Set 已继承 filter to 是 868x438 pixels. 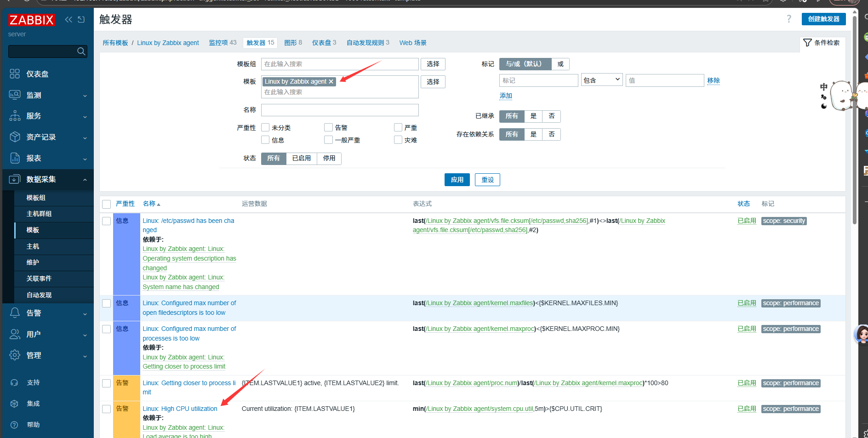tap(533, 116)
